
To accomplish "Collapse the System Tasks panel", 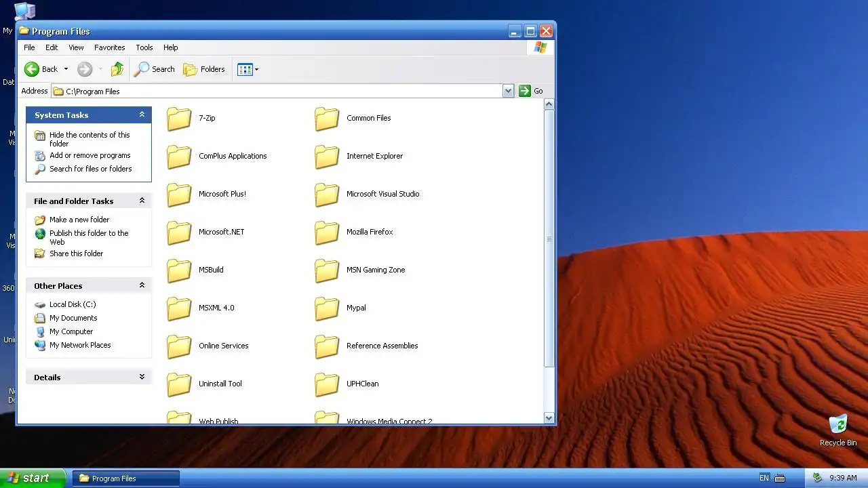I will 142,115.
